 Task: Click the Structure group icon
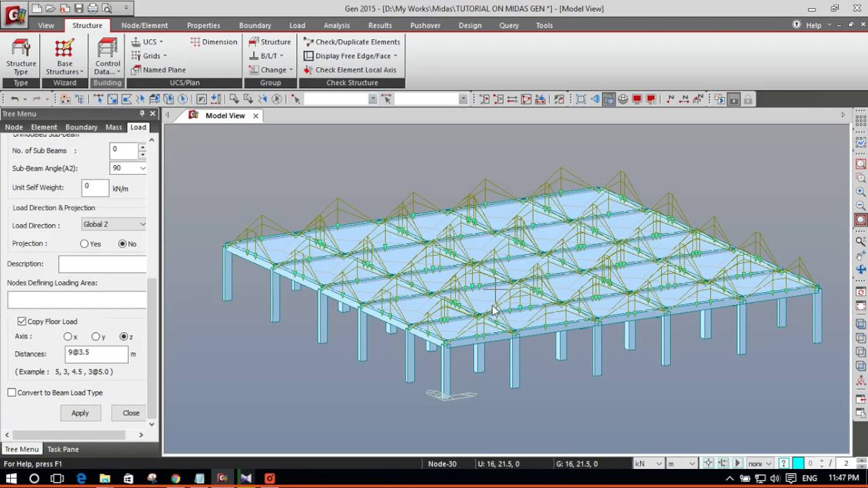(x=270, y=41)
